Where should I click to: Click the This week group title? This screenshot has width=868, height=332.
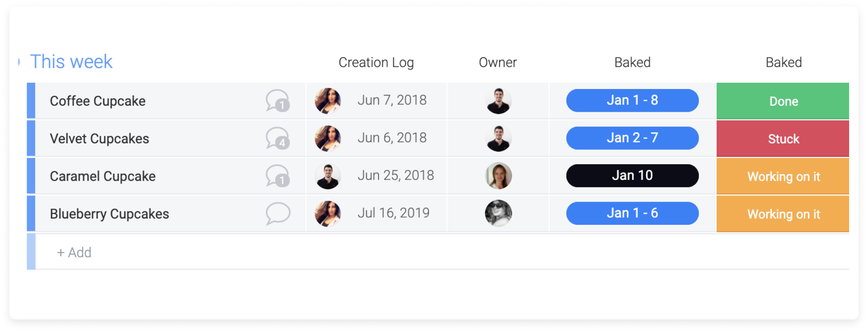pos(71,61)
